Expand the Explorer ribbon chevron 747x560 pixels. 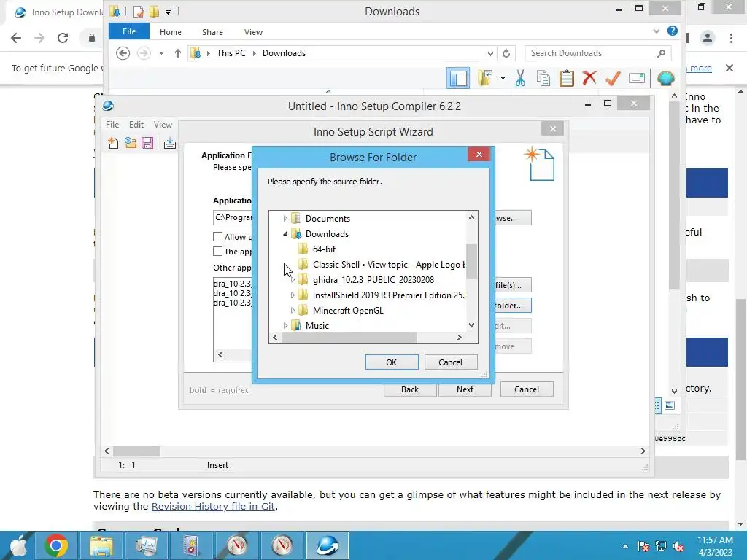click(656, 31)
